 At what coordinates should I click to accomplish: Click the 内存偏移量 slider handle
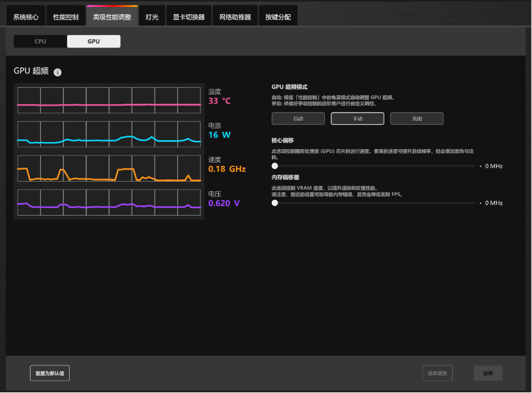coord(275,203)
